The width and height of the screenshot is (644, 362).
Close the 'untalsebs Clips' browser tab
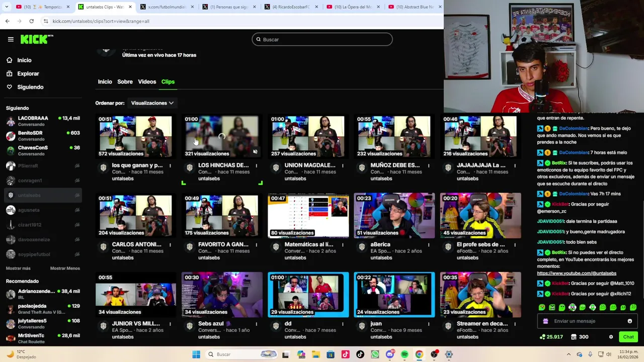coord(130,7)
